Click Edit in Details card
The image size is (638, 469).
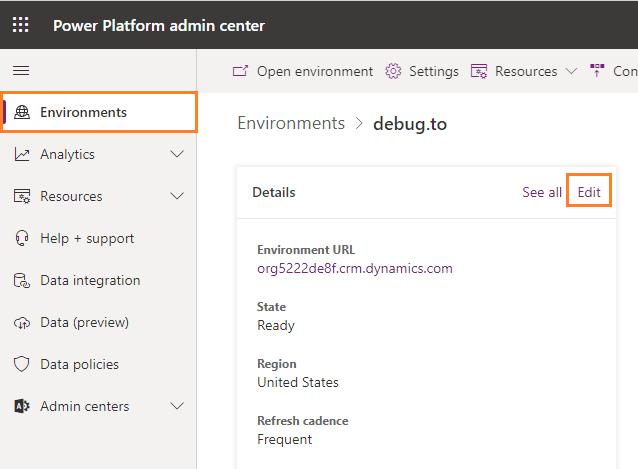(589, 192)
